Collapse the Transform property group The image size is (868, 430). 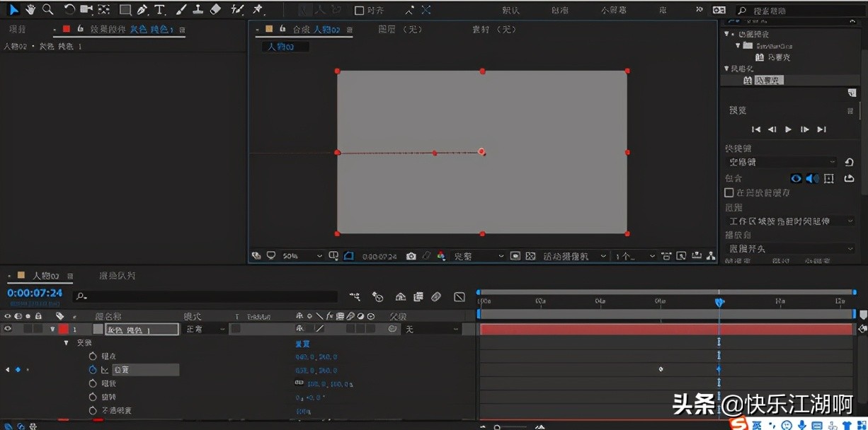coord(67,343)
